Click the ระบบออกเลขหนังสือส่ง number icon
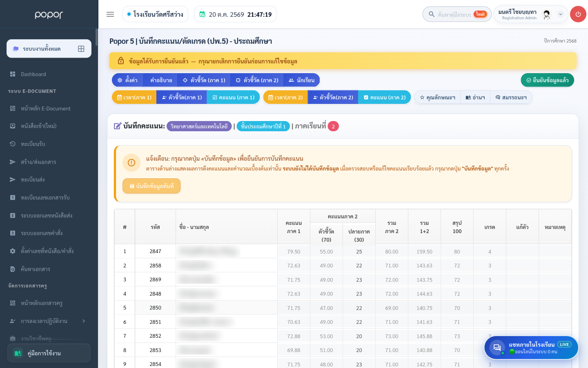The image size is (588, 368). [x=13, y=215]
